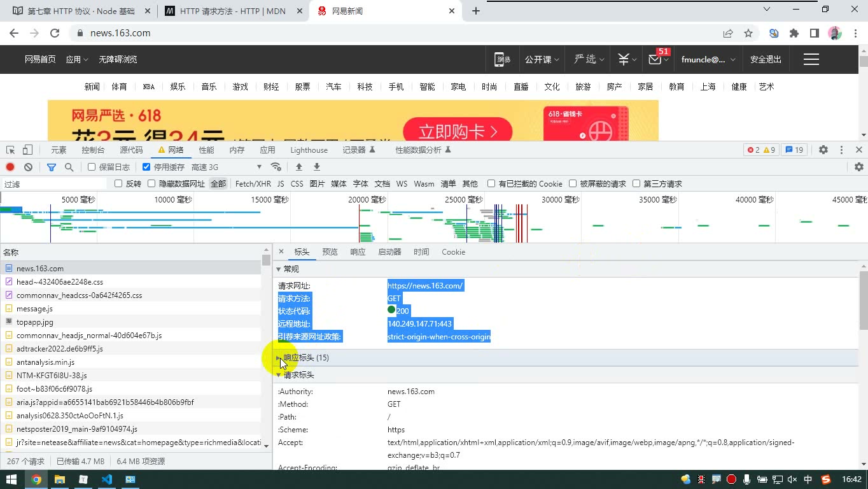Open the Cookie tab in details
The width and height of the screenshot is (868, 489).
[x=453, y=252]
